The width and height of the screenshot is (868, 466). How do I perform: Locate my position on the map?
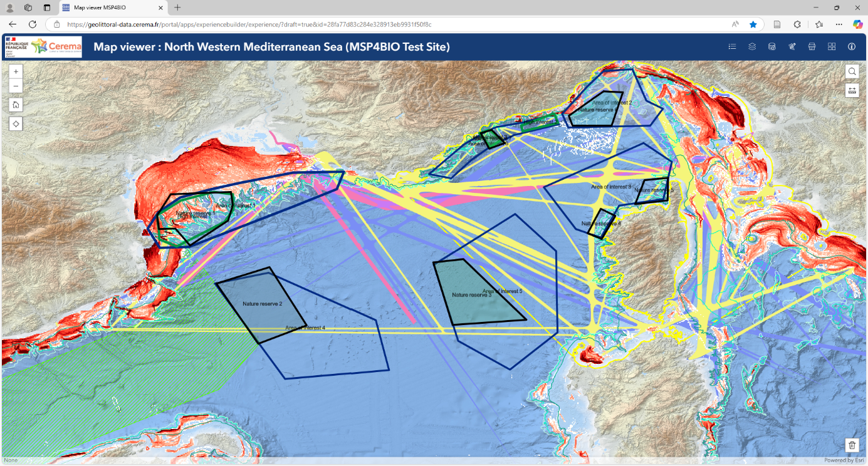16,123
